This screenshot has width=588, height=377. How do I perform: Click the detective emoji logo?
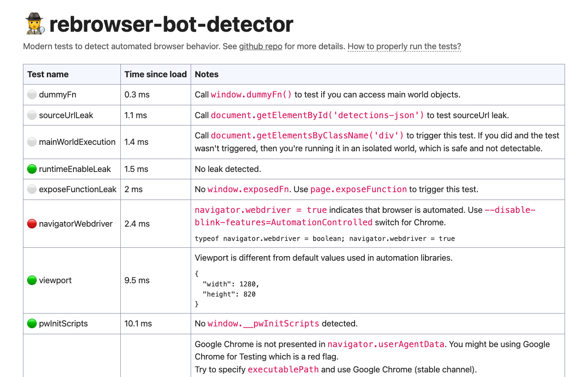tap(35, 24)
